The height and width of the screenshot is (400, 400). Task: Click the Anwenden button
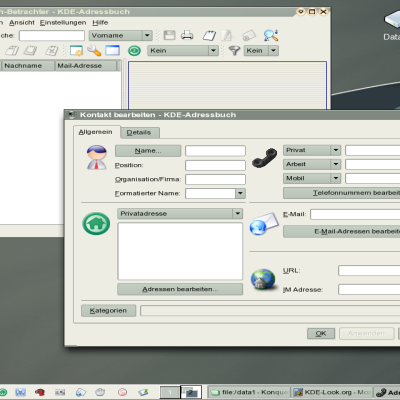[366, 333]
